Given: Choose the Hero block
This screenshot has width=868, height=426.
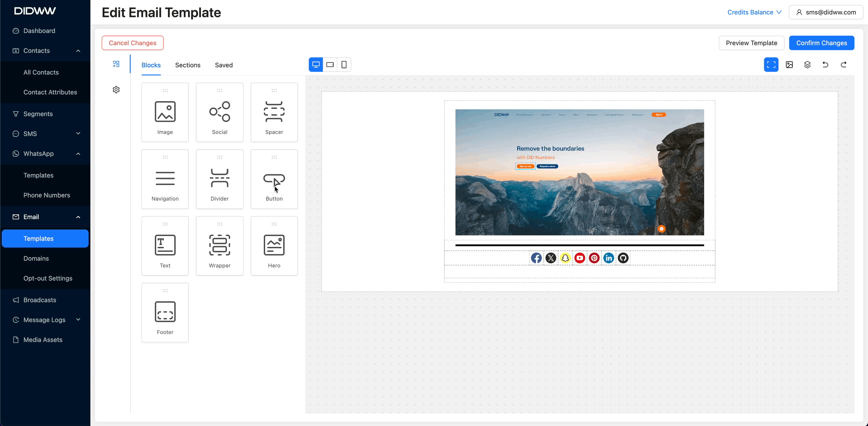Looking at the screenshot, I should pos(274,246).
